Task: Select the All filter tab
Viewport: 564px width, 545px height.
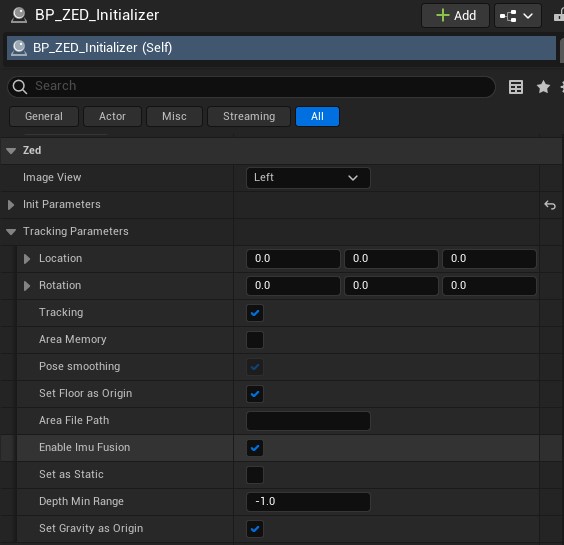Action: coord(317,116)
